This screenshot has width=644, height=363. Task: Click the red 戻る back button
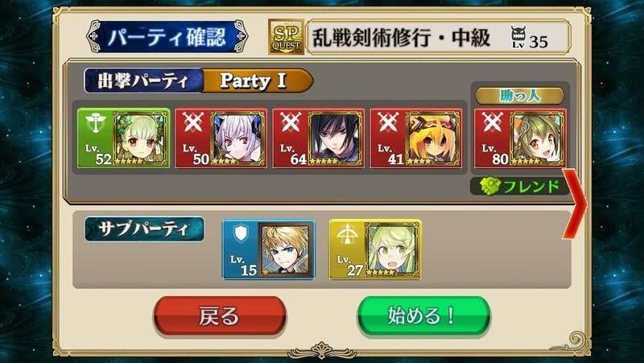[x=220, y=316]
